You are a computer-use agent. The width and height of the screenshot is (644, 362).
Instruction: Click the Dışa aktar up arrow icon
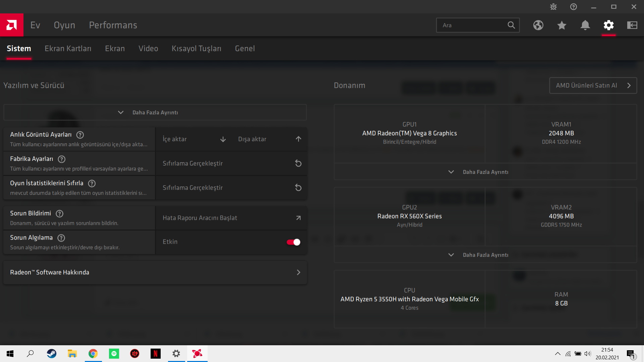tap(299, 139)
